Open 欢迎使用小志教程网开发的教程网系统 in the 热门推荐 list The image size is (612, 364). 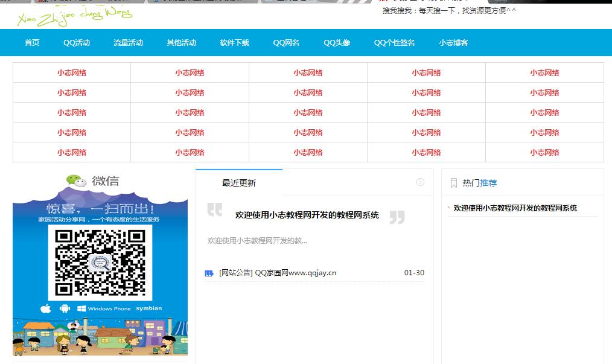point(515,208)
